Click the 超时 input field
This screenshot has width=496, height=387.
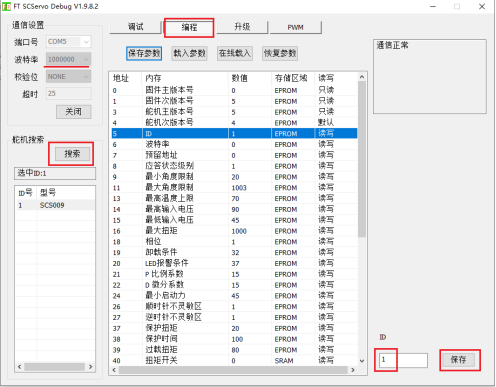pos(69,94)
